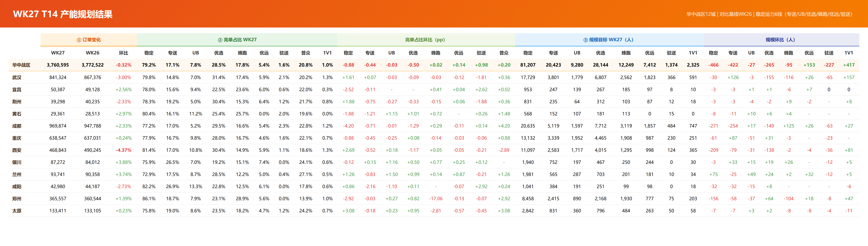Click the 西安 row label
The width and height of the screenshot is (868, 246).
tap(17, 150)
